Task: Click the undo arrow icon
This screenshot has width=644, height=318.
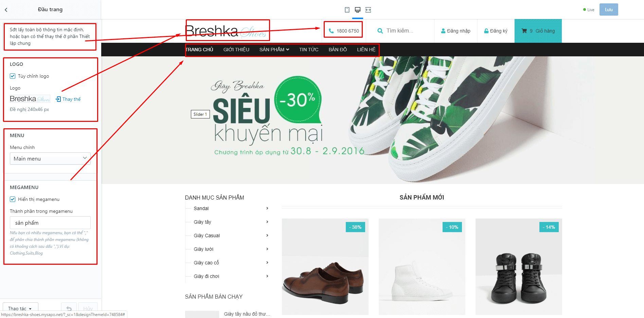Action: tap(69, 308)
